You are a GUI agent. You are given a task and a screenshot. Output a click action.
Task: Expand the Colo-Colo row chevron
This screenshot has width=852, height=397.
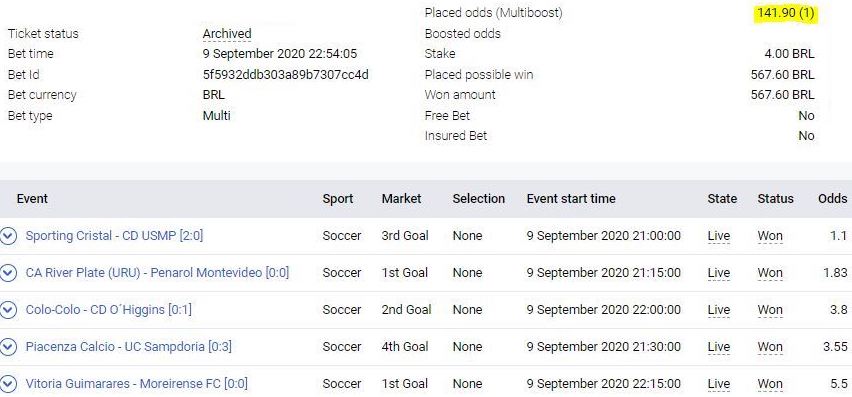[8, 310]
